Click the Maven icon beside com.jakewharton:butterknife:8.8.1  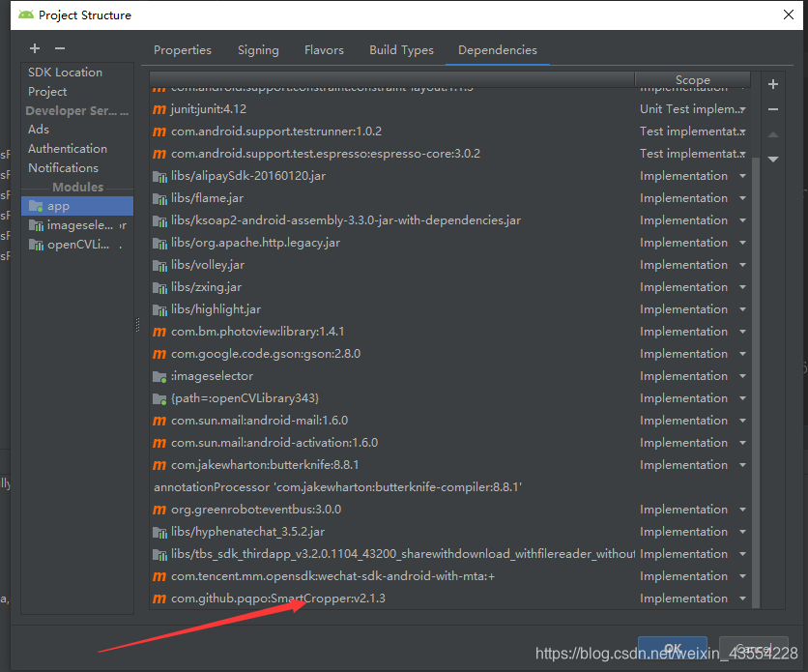coord(159,466)
